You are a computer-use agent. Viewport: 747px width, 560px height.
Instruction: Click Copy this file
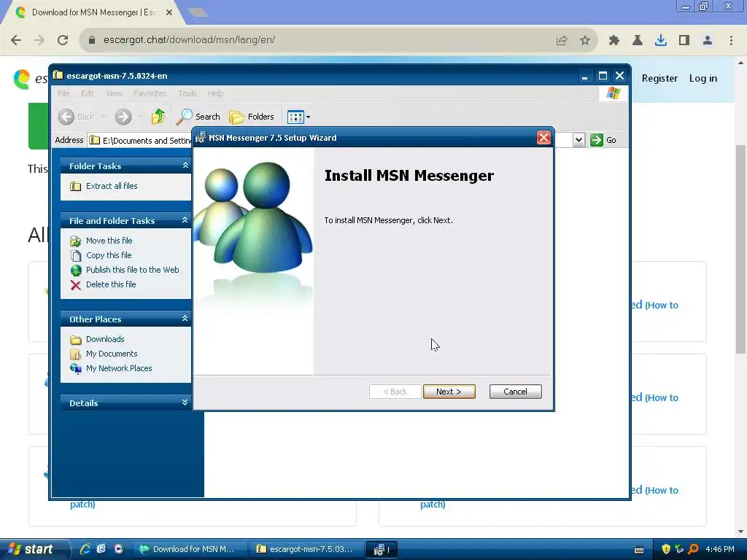(109, 255)
